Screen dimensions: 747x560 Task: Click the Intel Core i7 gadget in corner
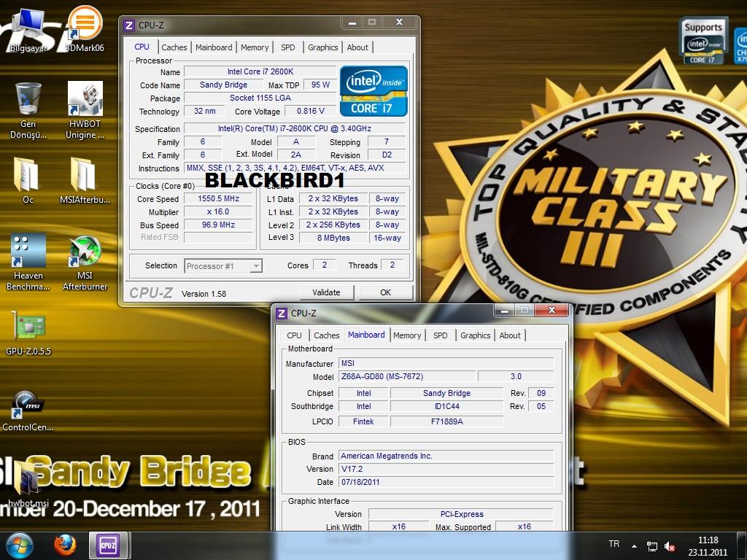point(703,42)
